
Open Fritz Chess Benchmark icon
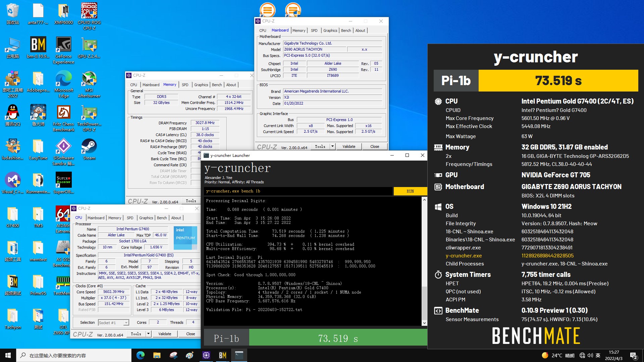(x=64, y=118)
